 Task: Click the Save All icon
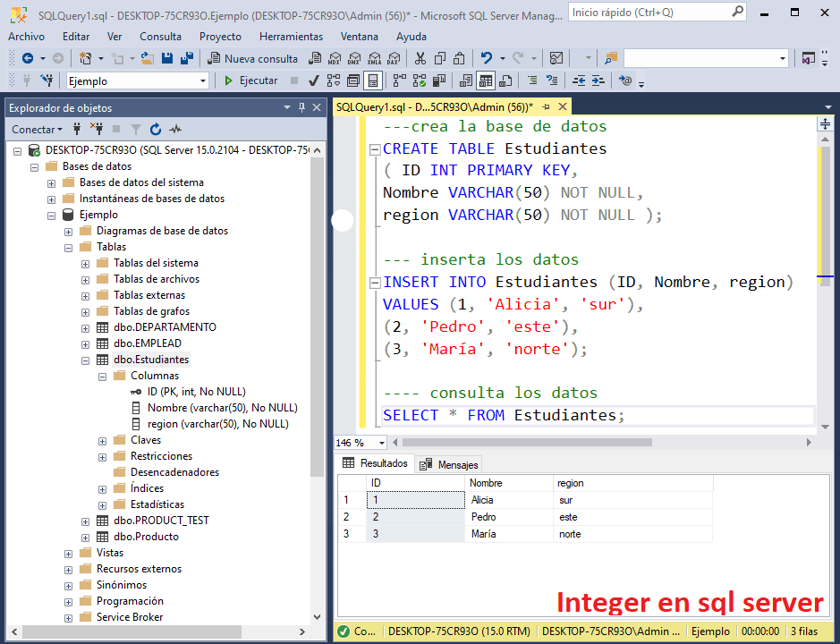click(x=186, y=58)
